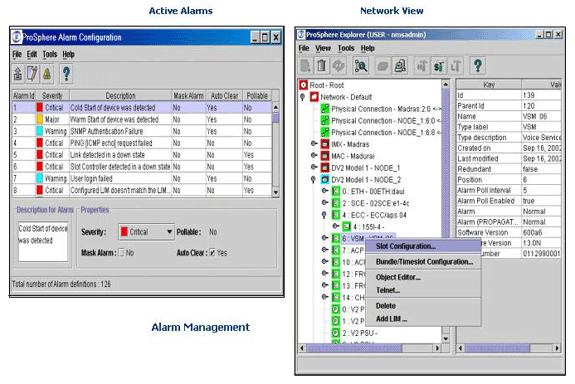Click the help question mark in Explorer toolbar
The image size is (575, 384).
pyautogui.click(x=477, y=66)
